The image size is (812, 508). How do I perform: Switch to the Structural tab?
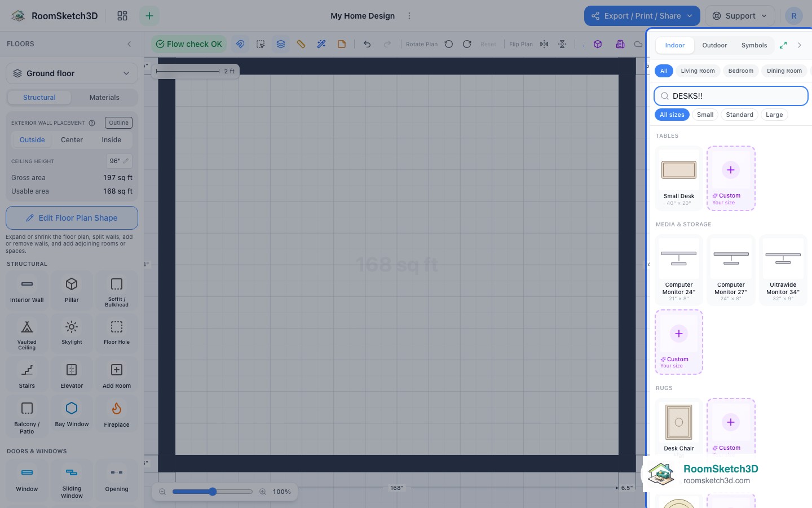(x=39, y=98)
